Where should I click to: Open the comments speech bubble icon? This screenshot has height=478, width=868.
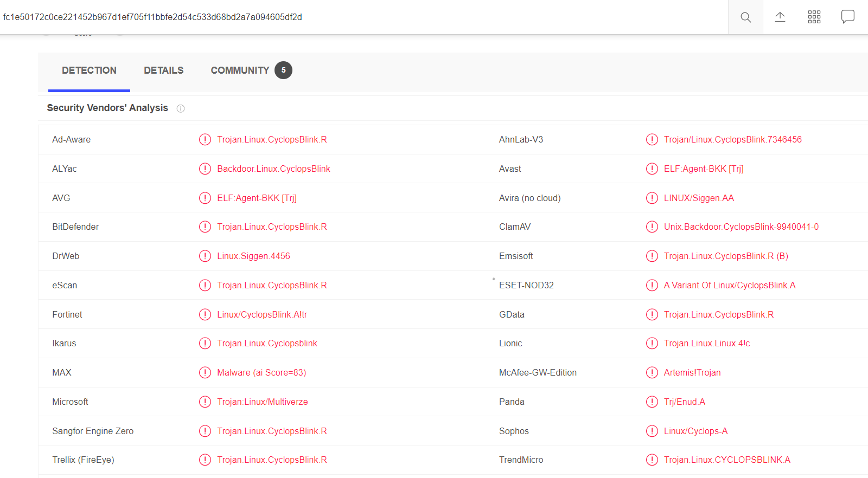pos(847,17)
